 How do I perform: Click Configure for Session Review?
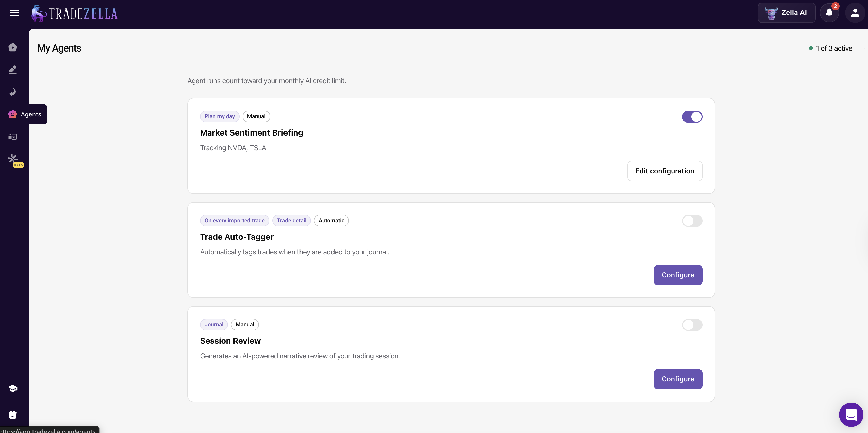coord(678,379)
